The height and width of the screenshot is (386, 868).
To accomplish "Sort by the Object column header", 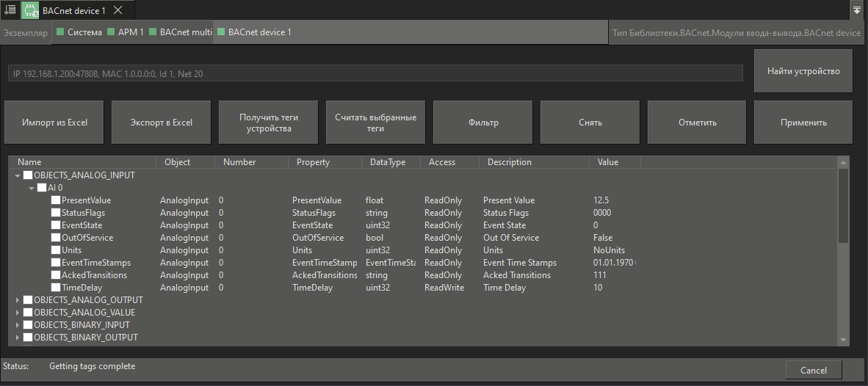I will (186, 162).
